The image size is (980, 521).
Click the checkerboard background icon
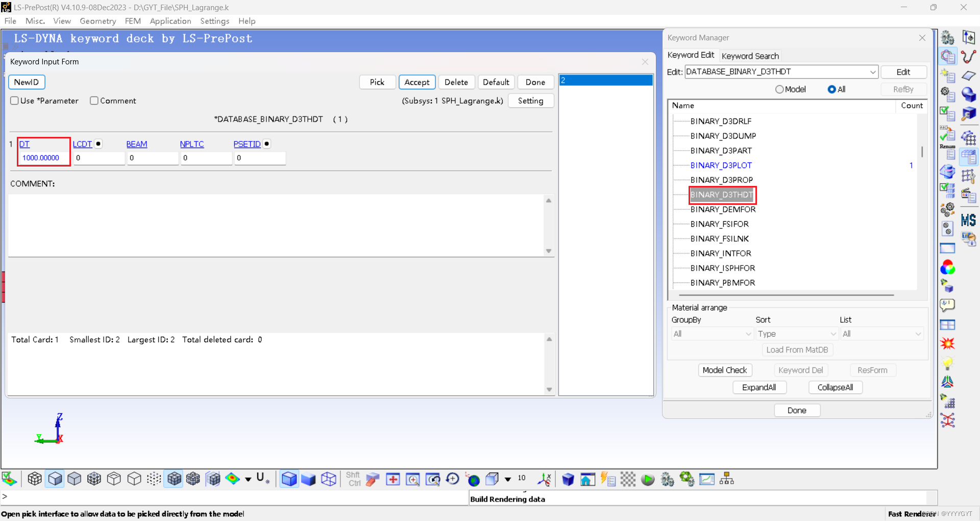pyautogui.click(x=628, y=479)
